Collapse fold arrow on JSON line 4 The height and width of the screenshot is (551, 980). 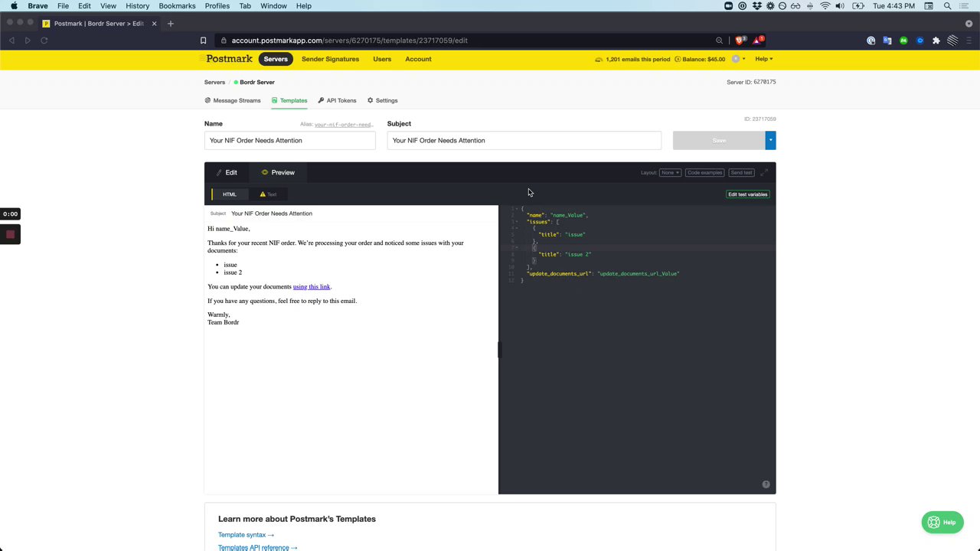click(x=517, y=228)
